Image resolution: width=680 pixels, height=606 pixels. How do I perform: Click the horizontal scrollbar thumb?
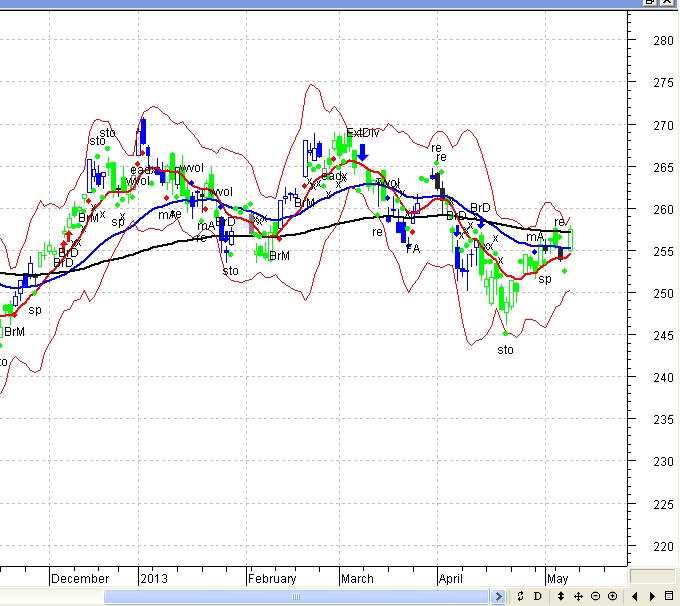296,597
